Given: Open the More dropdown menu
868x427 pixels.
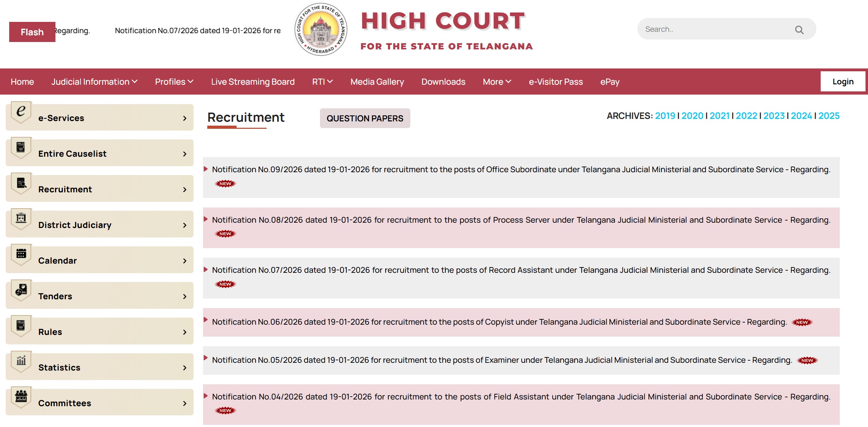Looking at the screenshot, I should click(497, 82).
